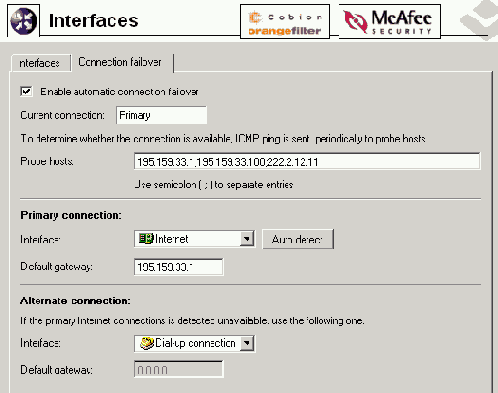The height and width of the screenshot is (393, 498).
Task: Open the Dial-up connection combo box
Action: (x=195, y=343)
